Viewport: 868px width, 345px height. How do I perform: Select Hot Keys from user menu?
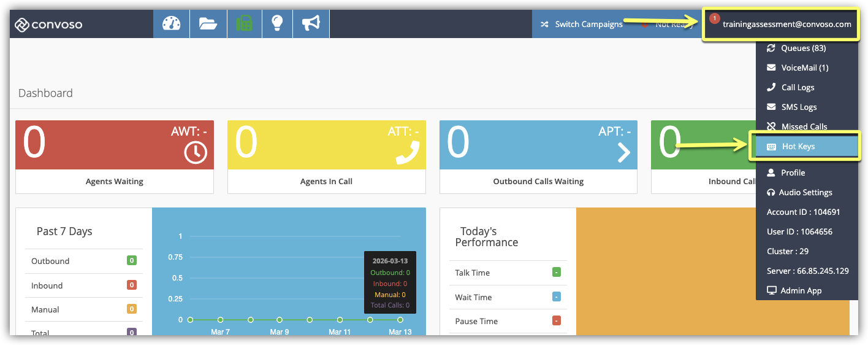point(798,147)
